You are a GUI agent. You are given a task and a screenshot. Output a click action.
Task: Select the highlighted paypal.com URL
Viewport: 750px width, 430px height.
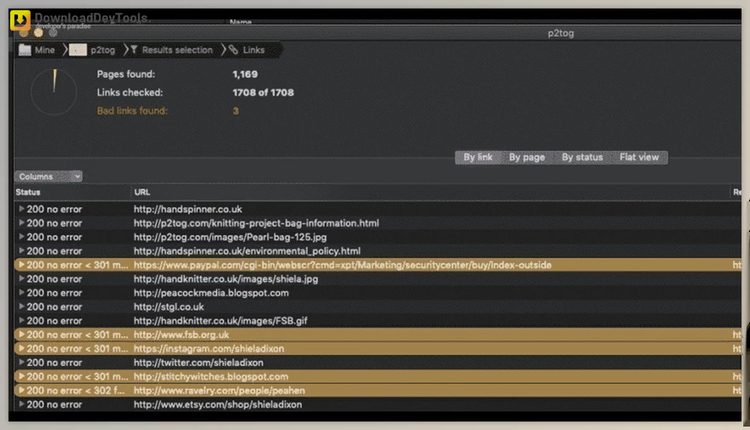coord(342,265)
